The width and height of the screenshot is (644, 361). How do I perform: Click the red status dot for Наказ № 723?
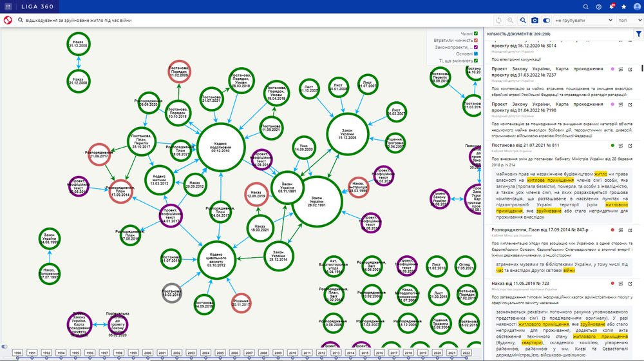pyautogui.click(x=612, y=284)
